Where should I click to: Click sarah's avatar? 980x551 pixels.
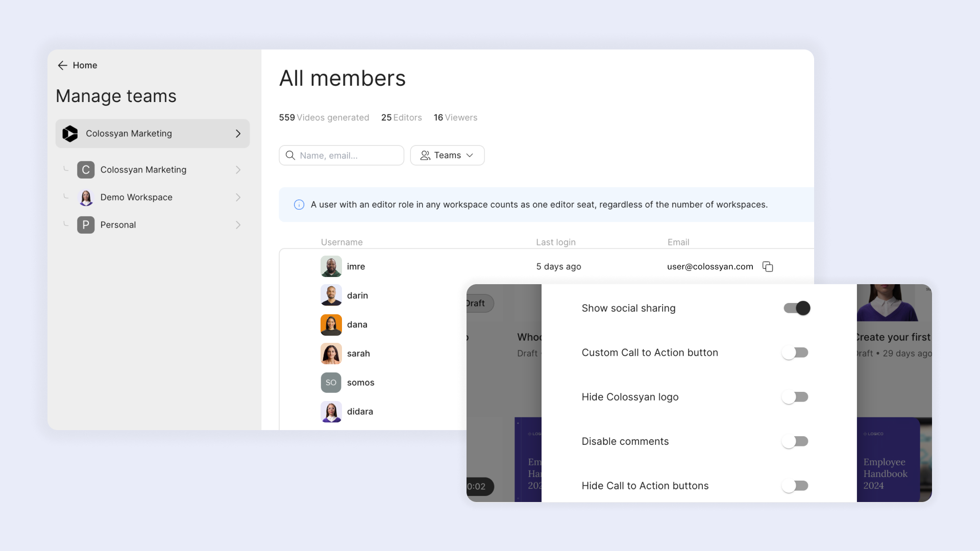331,354
